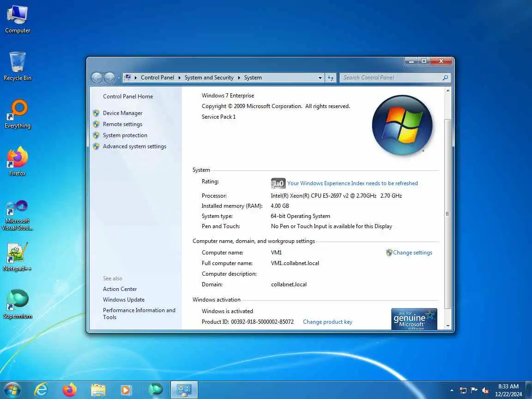
Task: Click the address bar computer icon
Action: click(128, 78)
